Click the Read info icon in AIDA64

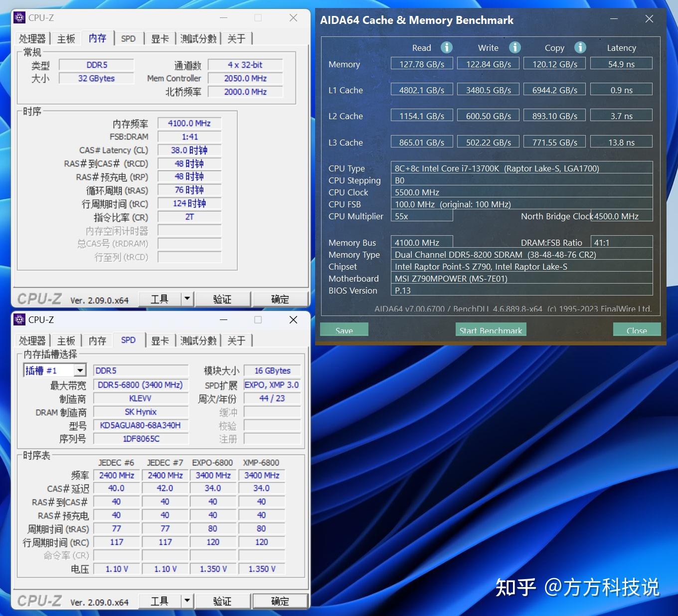tap(447, 47)
